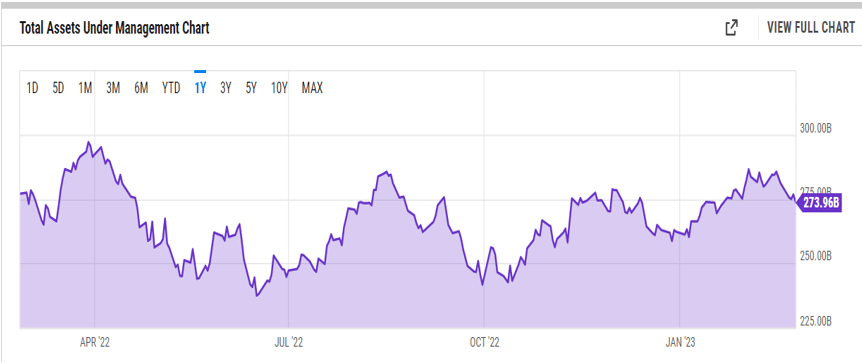Select the 3M time range

pyautogui.click(x=113, y=87)
